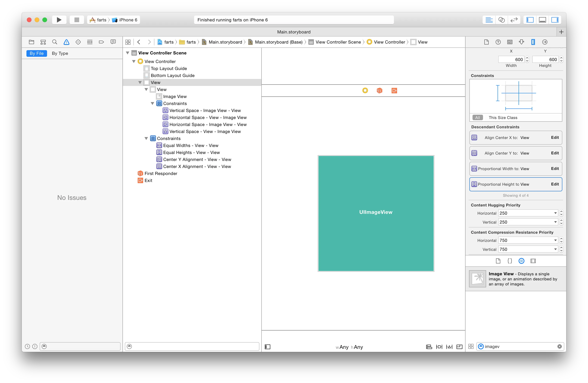Open the Quick Help inspector icon
588x383 pixels.
[498, 42]
